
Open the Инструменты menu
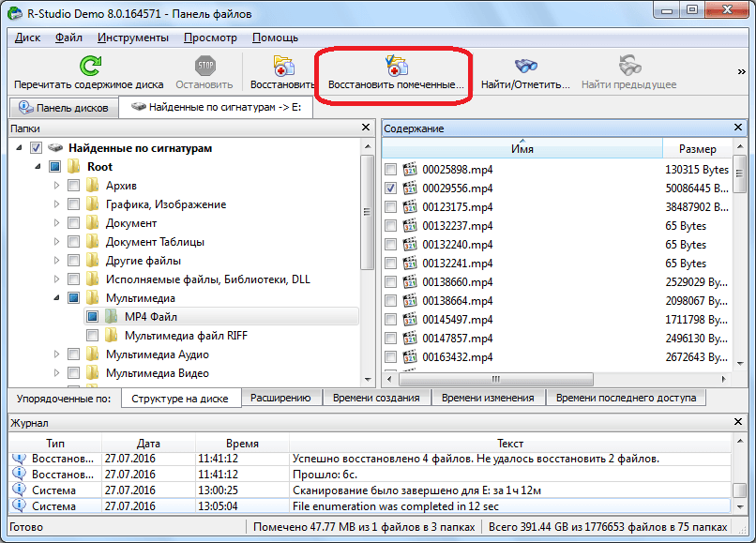[132, 38]
